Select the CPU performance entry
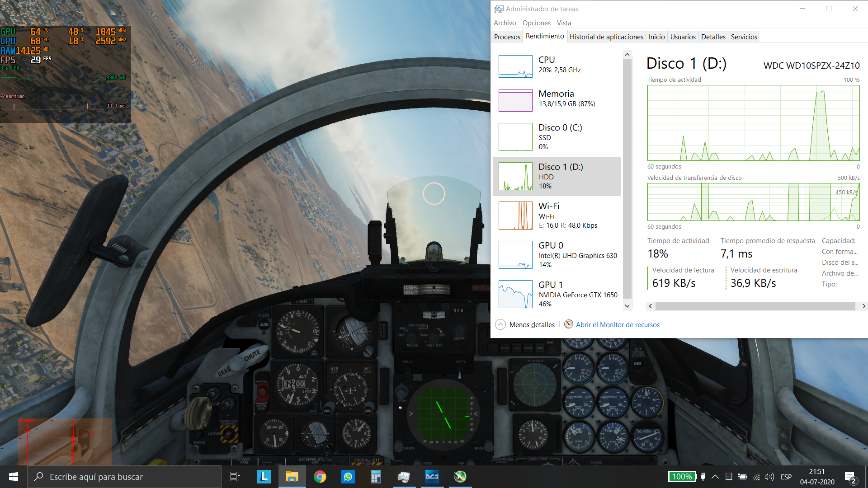This screenshot has height=488, width=868. click(x=557, y=66)
